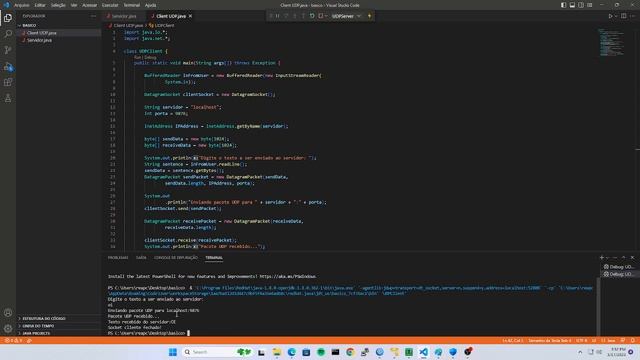Select the Client UDP.java editor tab
The width and height of the screenshot is (640, 360).
click(171, 16)
